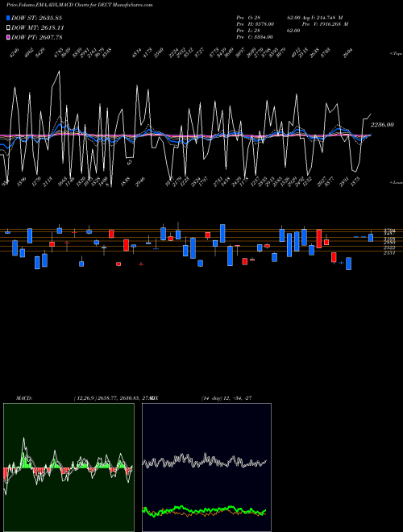Open the green MACD histogram panel
Screen dimensions: 403x532
tap(69, 468)
